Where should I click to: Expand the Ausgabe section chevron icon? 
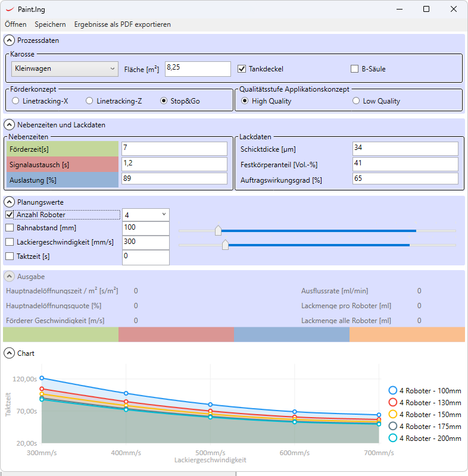click(x=9, y=277)
